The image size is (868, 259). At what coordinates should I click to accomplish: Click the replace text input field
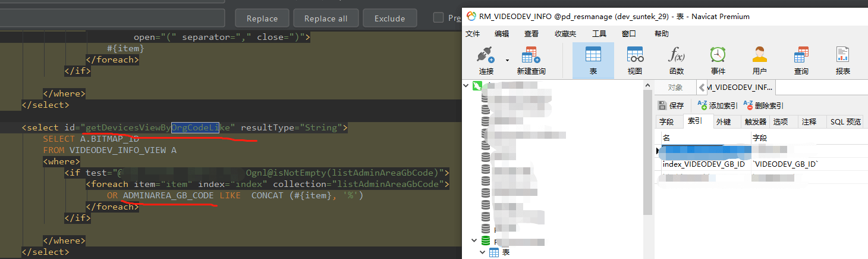[112, 18]
